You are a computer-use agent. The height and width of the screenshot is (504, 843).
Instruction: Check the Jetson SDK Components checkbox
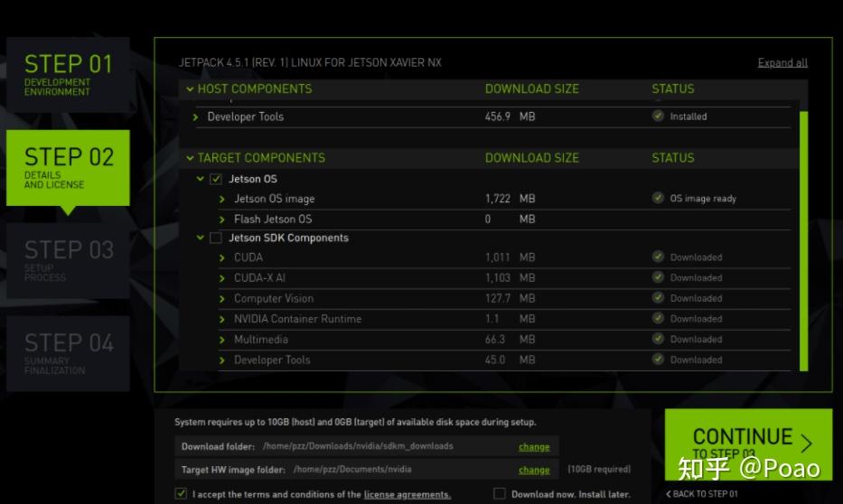216,238
